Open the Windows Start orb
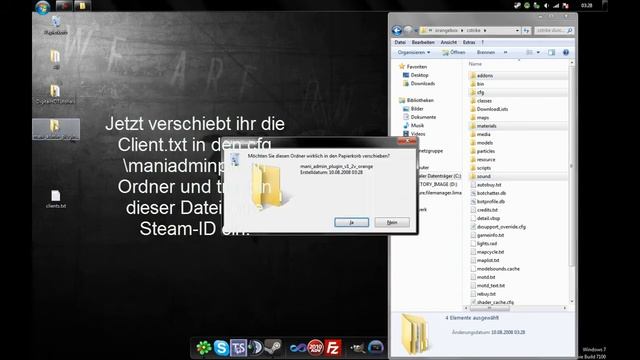Viewport: 640px width, 360px height. [42, 7]
